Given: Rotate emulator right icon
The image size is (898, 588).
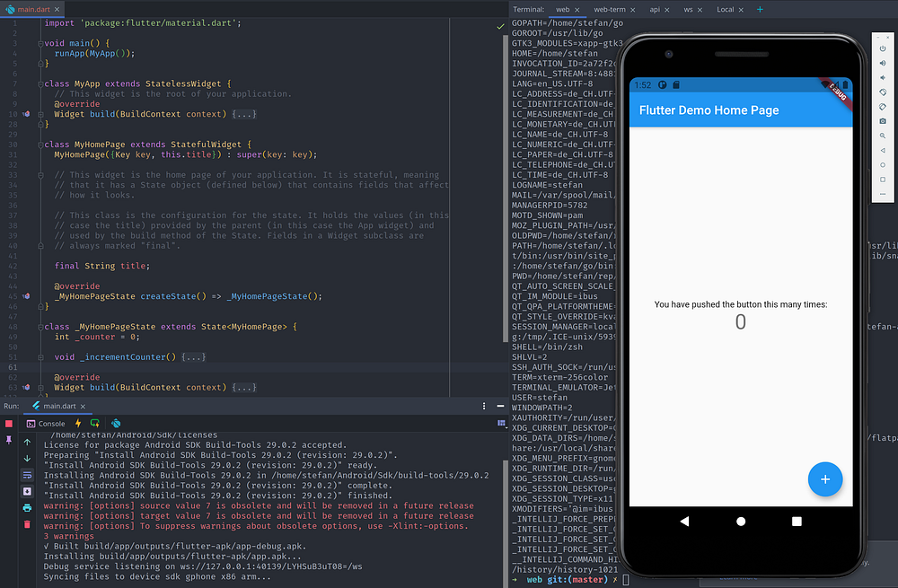Looking at the screenshot, I should point(883,107).
